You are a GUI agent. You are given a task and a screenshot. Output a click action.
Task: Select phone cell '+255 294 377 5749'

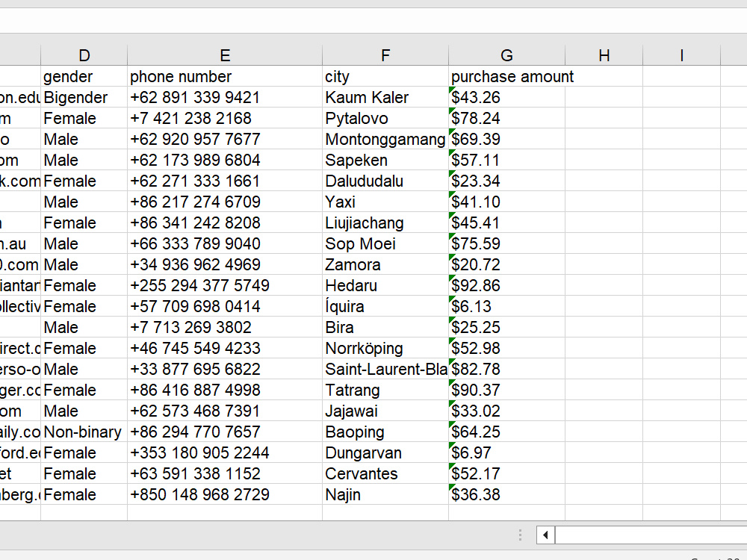tap(225, 285)
